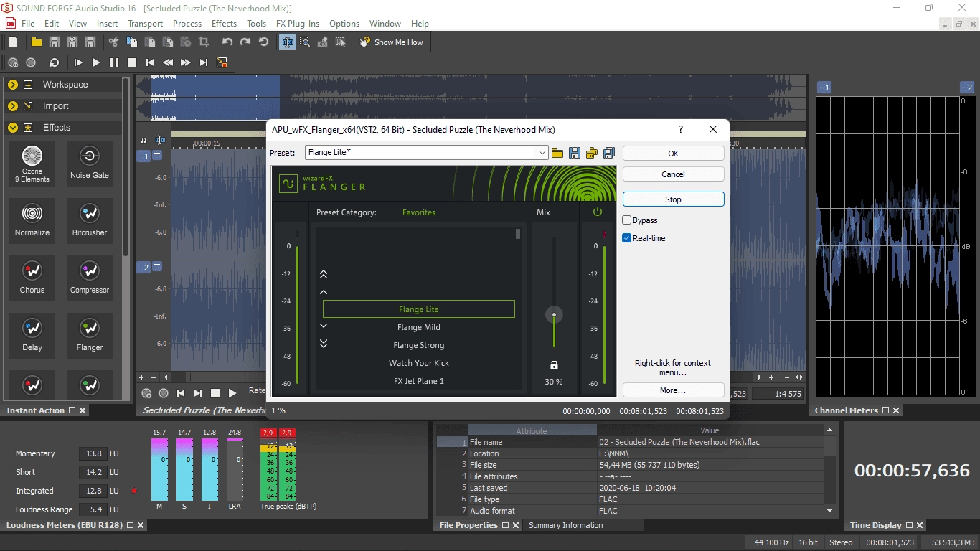Select the Delay effect
Screen dimensions: 980x551
pos(32,335)
